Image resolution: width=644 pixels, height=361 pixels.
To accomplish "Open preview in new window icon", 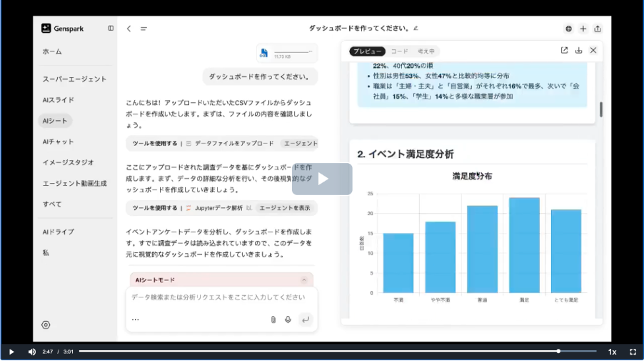I will (x=564, y=51).
